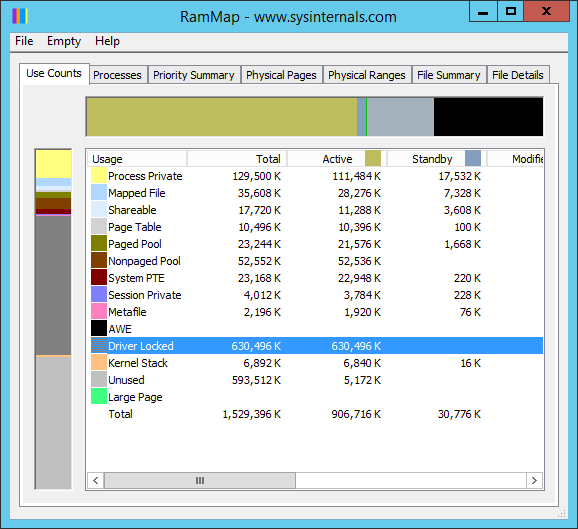Switch to the Physical Ranges tab
This screenshot has height=529, width=578.
pos(367,75)
